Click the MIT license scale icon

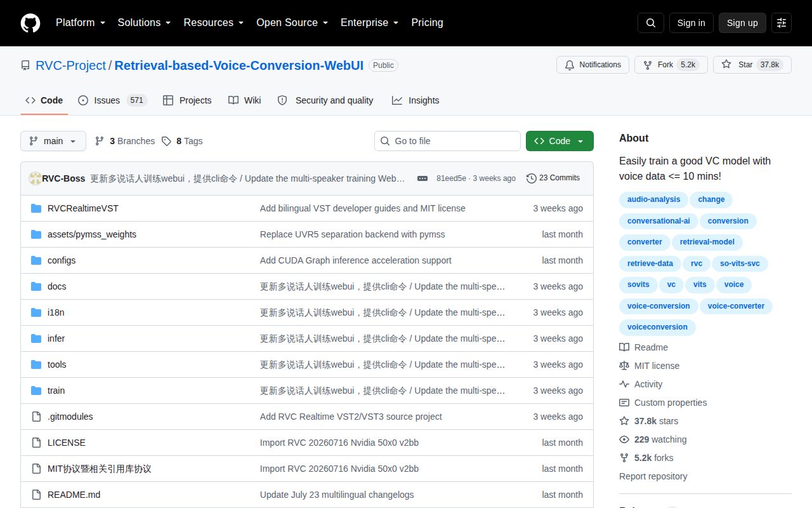[x=624, y=366]
